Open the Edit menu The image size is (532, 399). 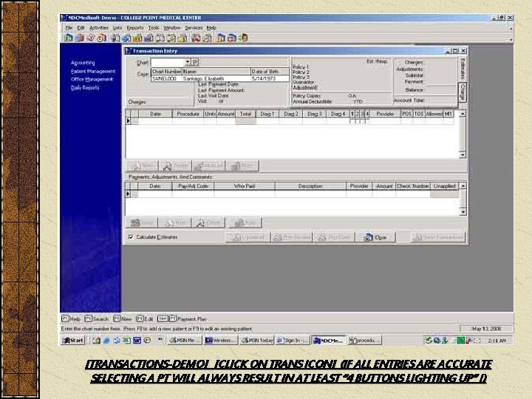coord(81,28)
